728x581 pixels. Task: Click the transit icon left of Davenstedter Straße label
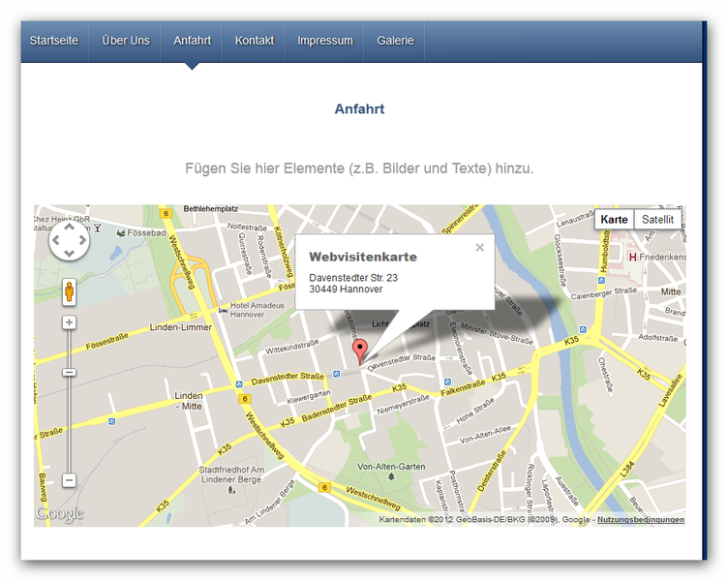pos(239,384)
